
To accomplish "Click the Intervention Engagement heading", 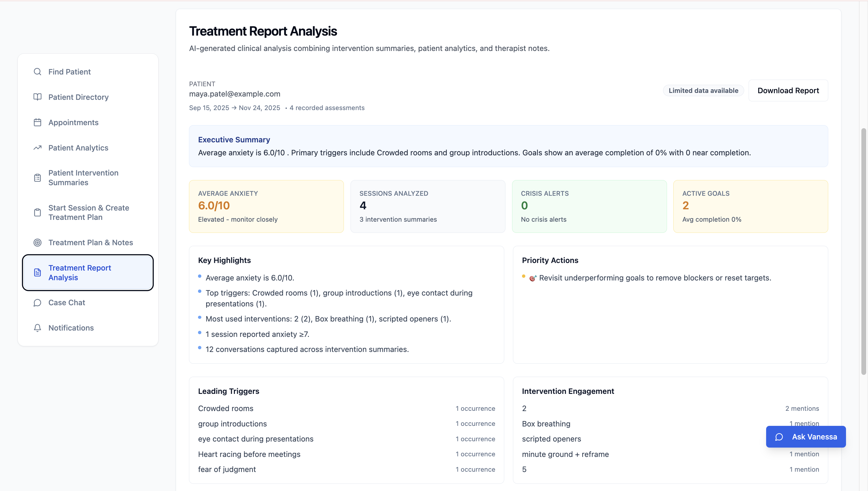I will (x=568, y=391).
